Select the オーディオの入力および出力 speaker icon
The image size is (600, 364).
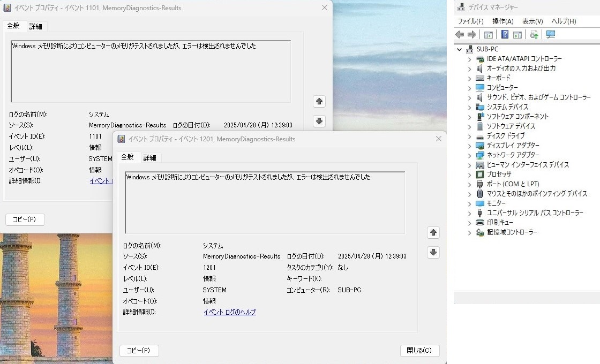pyautogui.click(x=480, y=69)
